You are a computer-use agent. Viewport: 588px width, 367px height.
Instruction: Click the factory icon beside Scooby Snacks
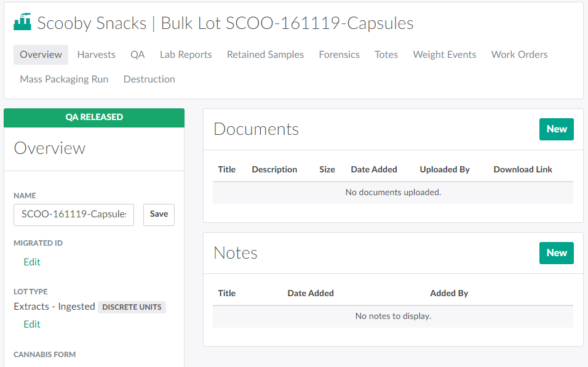click(x=22, y=23)
